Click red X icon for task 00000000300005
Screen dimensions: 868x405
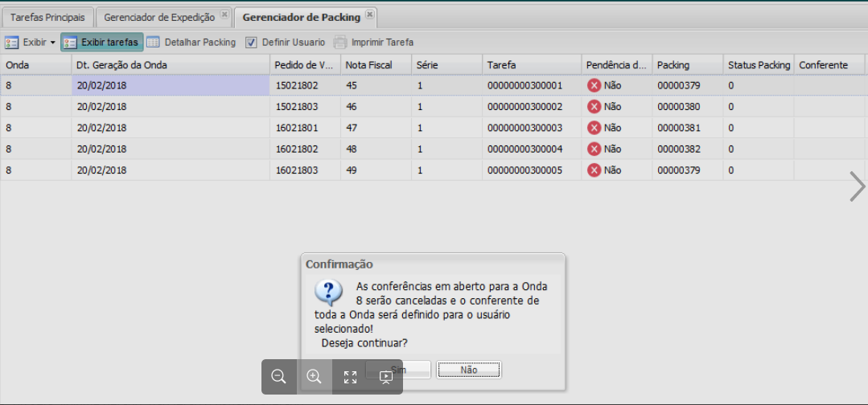pyautogui.click(x=594, y=170)
